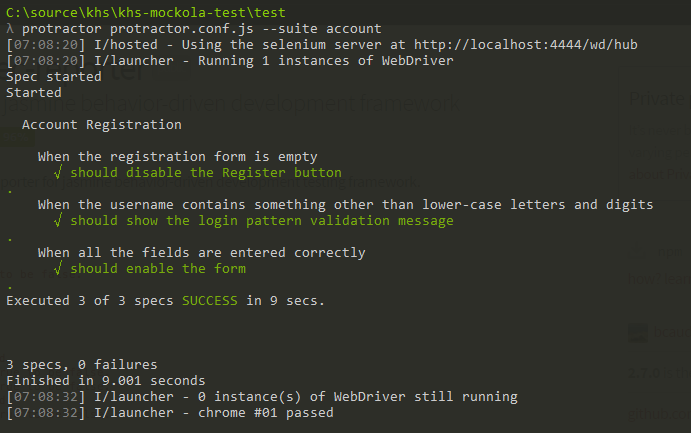691x433 pixels.
Task: Click checkmark beside 'should show the login pattern'
Action: pos(58,220)
